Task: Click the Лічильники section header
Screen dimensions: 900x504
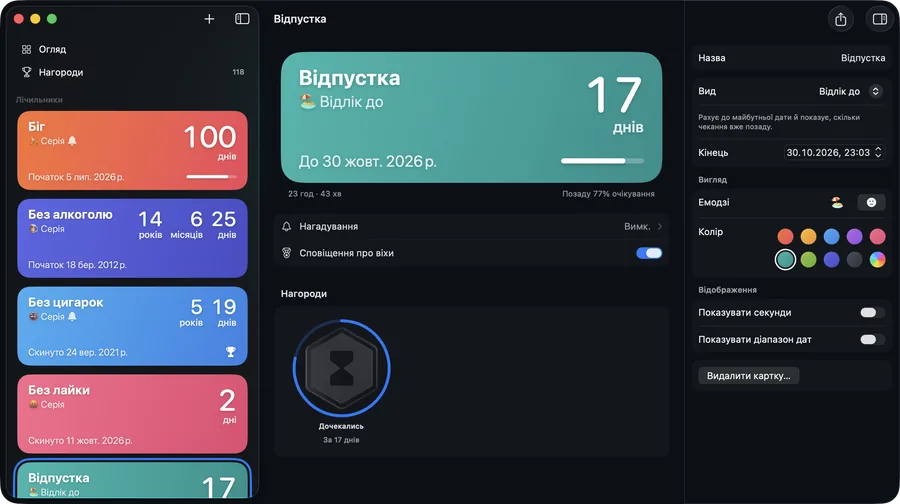Action: (39, 100)
